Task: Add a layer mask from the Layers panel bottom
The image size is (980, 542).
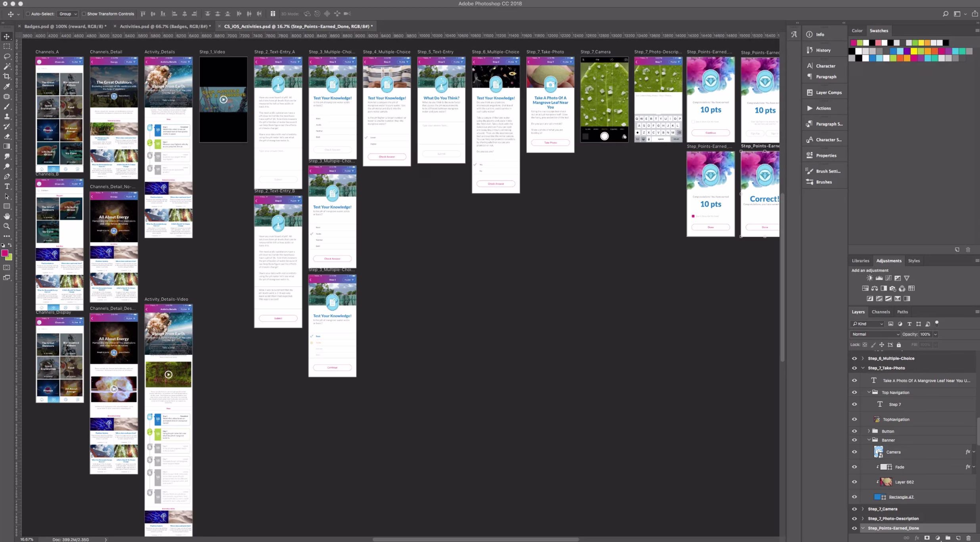Action: tap(928, 538)
